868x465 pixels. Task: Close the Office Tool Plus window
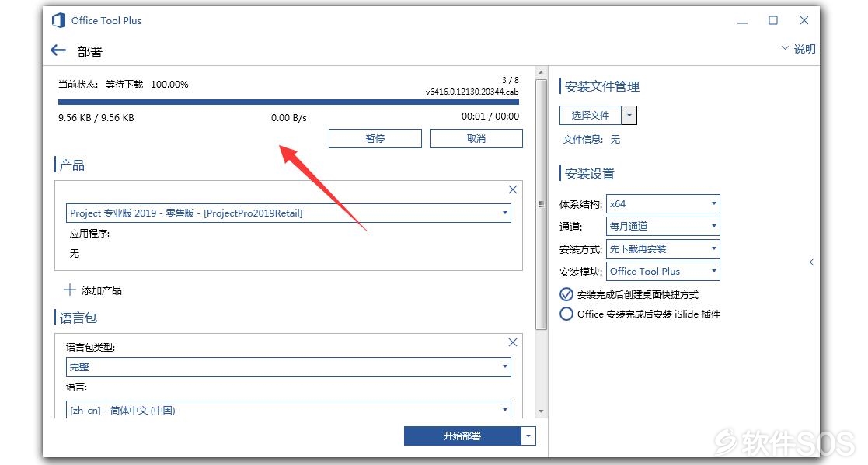(x=804, y=20)
